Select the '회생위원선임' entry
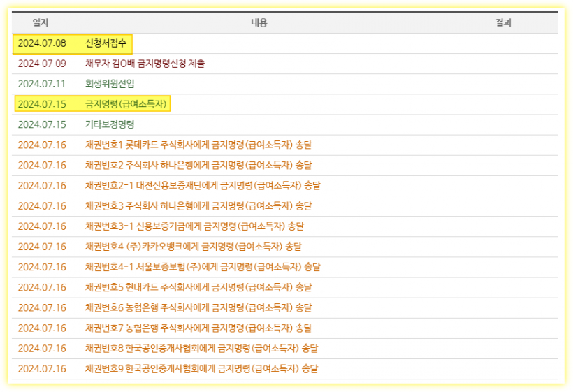The width and height of the screenshot is (573, 392). pyautogui.click(x=110, y=84)
